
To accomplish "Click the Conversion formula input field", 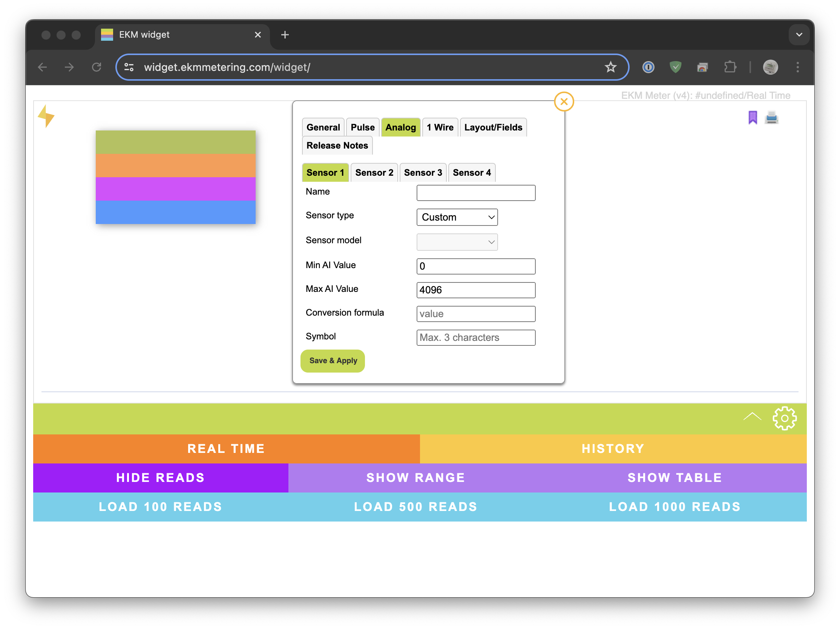I will [475, 314].
